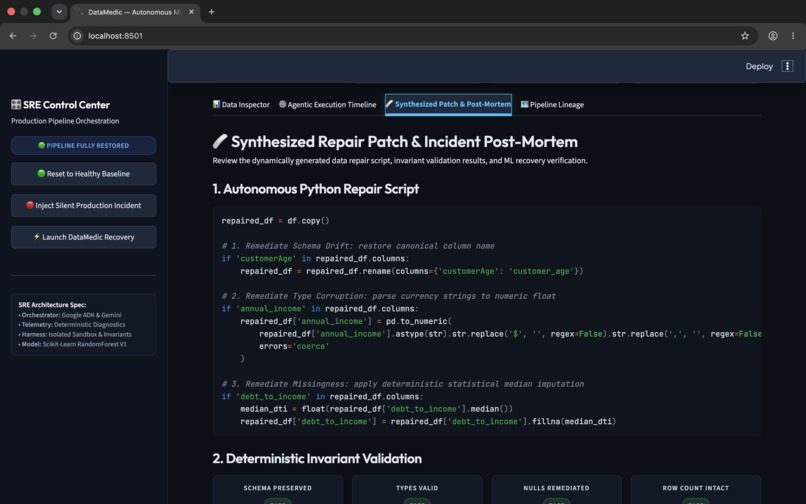This screenshot has width=806, height=504.
Task: Click the localhost:8501 address bar
Action: pyautogui.click(x=411, y=36)
